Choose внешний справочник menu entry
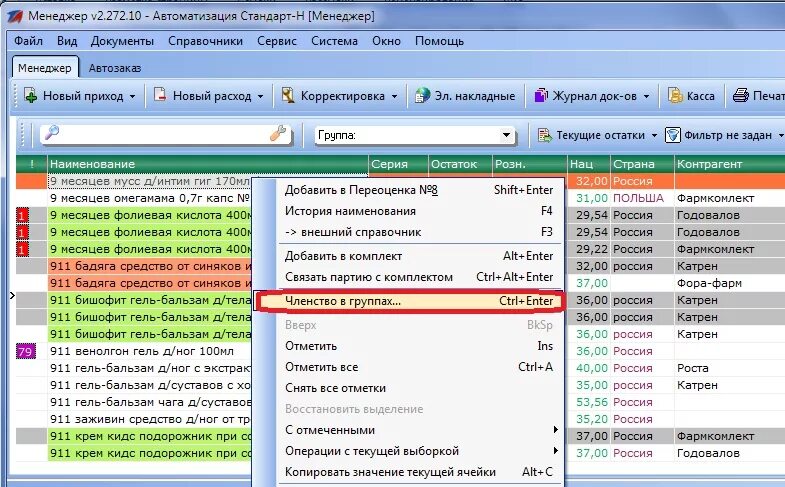785x487 pixels. click(x=419, y=232)
